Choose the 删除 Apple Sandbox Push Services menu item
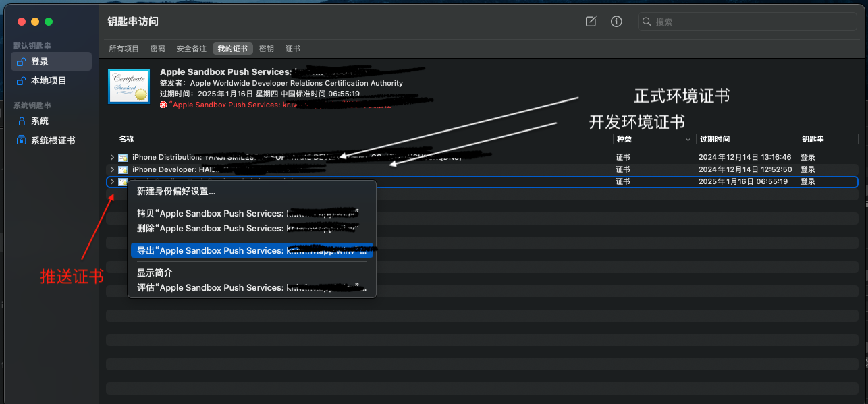Screen dimensions: 868x404 click(x=251, y=228)
